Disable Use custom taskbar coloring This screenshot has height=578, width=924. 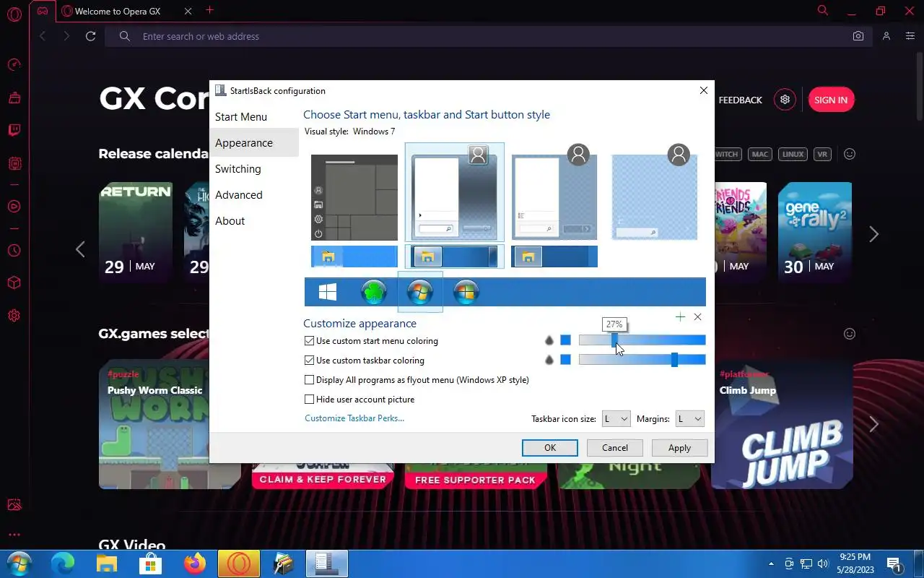(x=310, y=361)
